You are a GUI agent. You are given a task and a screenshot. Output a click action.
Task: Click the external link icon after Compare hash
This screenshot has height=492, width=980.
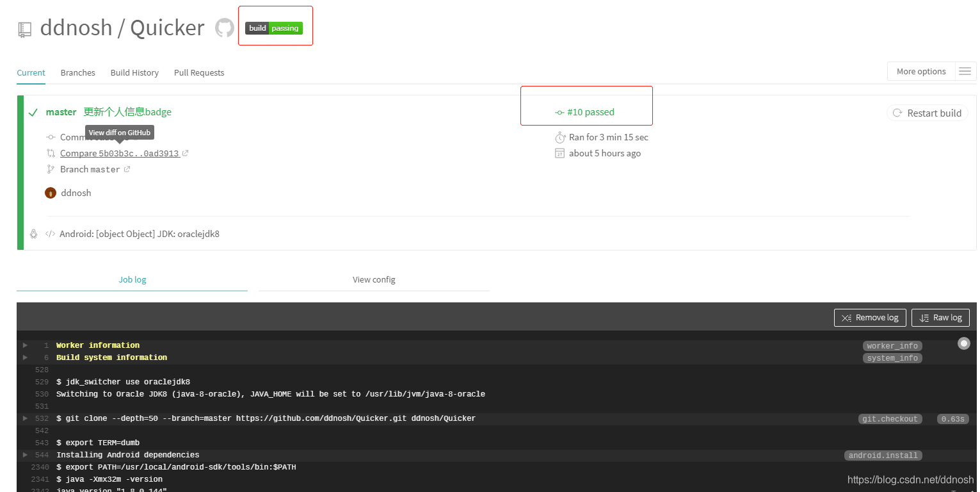[x=185, y=153]
